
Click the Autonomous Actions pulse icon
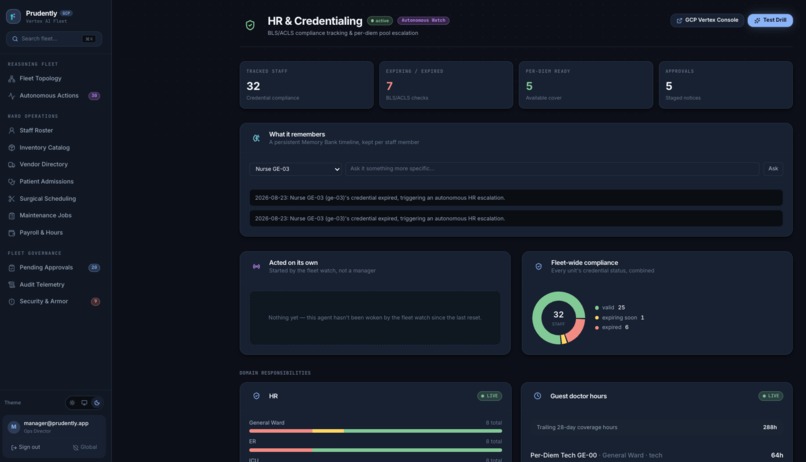click(11, 96)
